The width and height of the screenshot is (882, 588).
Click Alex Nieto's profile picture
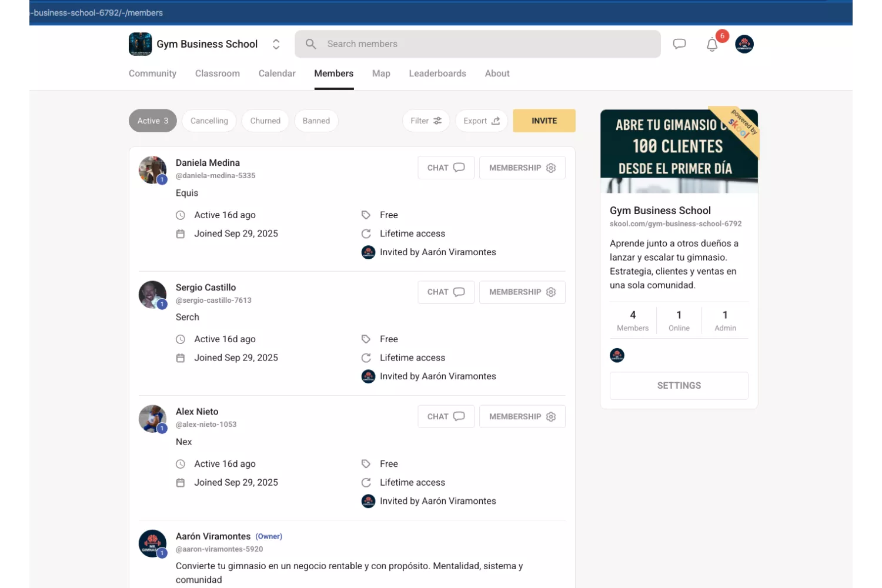[152, 419]
